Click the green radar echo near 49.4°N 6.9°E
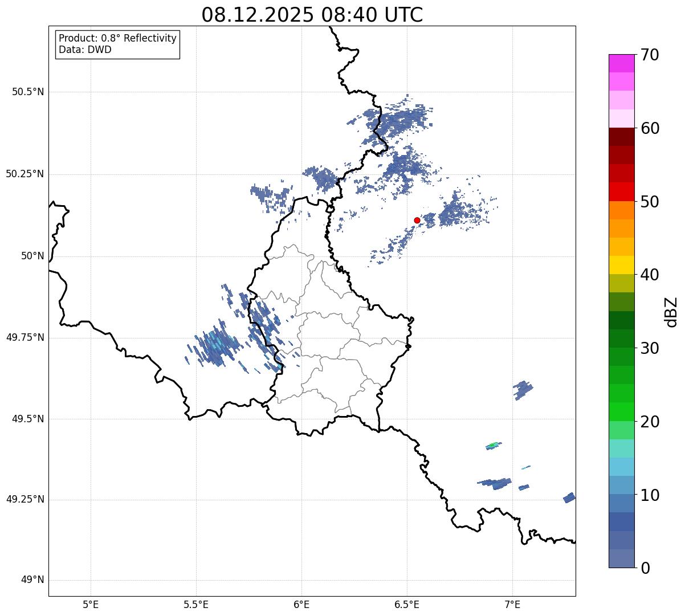 [x=494, y=444]
